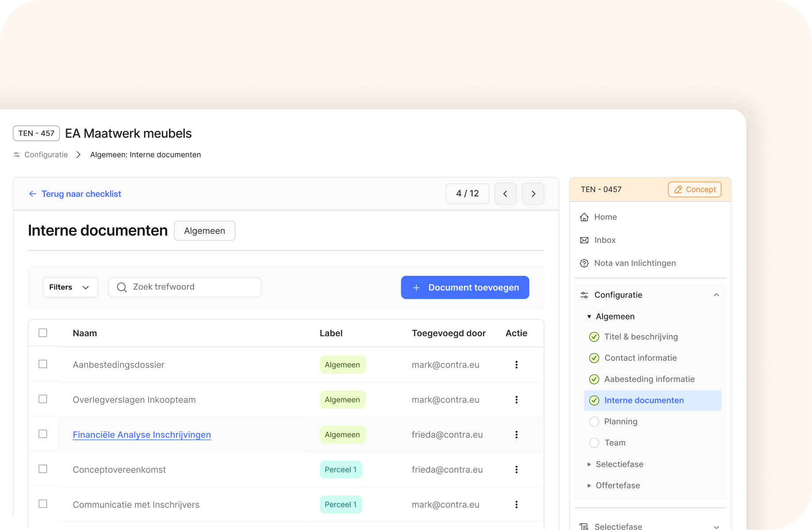Click the Zoek trefwoord search field
This screenshot has width=812, height=530.
pyautogui.click(x=185, y=287)
